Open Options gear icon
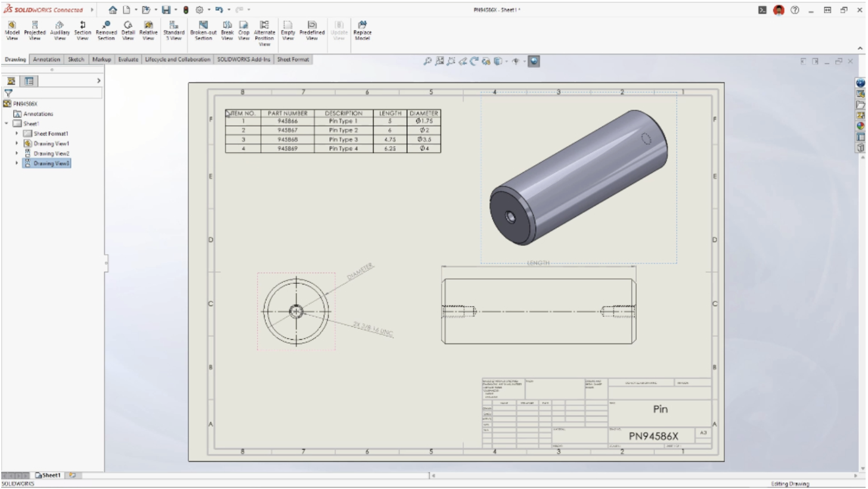868x489 pixels. 199,10
